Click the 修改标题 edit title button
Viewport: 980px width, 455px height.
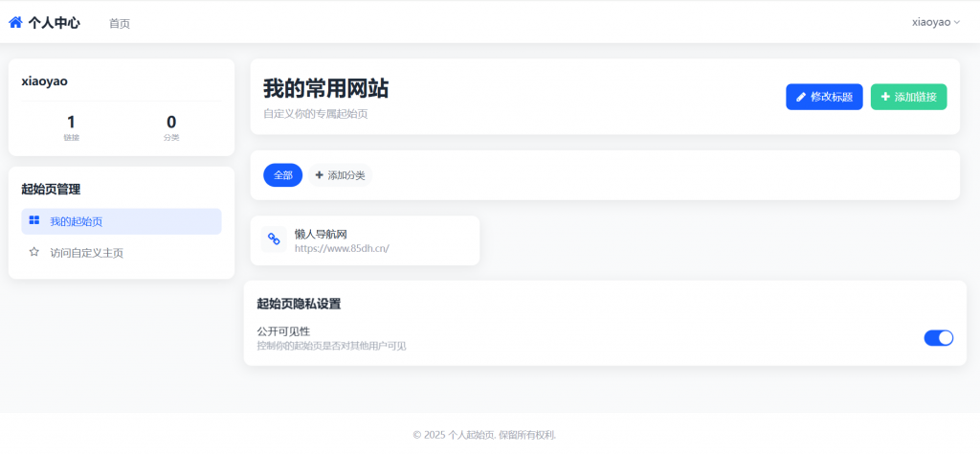pos(824,97)
